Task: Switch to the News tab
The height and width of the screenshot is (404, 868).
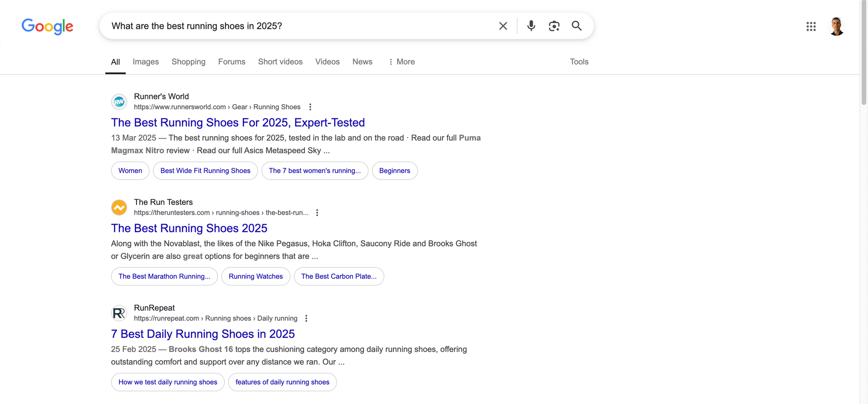Action: [x=363, y=62]
